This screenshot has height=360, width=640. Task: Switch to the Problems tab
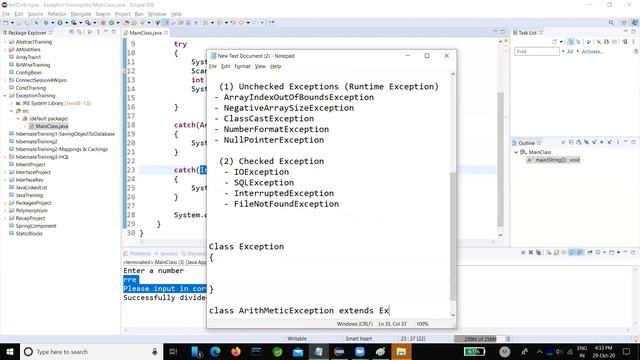(137, 253)
